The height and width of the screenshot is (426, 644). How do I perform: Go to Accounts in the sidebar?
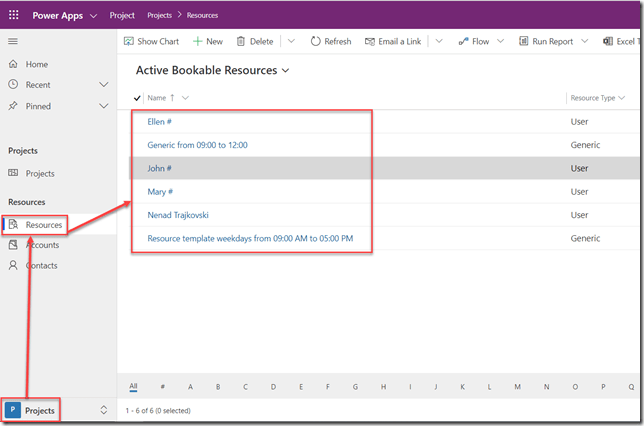(x=41, y=245)
